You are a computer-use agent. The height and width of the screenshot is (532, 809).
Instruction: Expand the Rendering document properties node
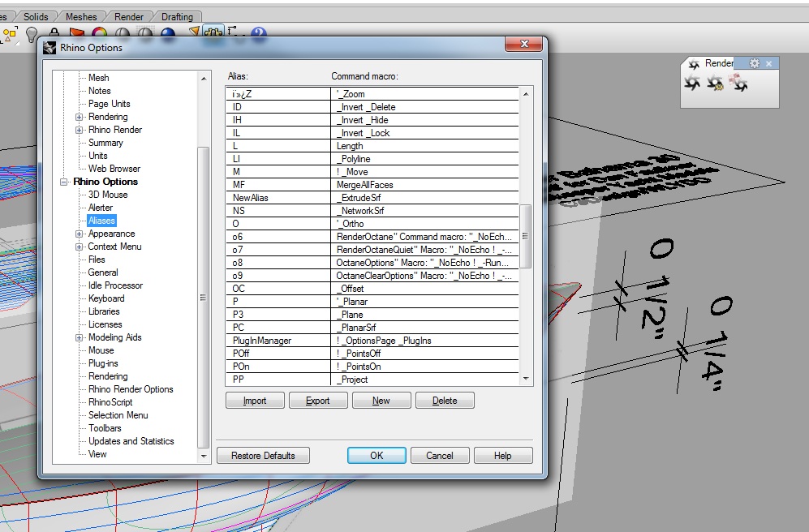tap(79, 117)
